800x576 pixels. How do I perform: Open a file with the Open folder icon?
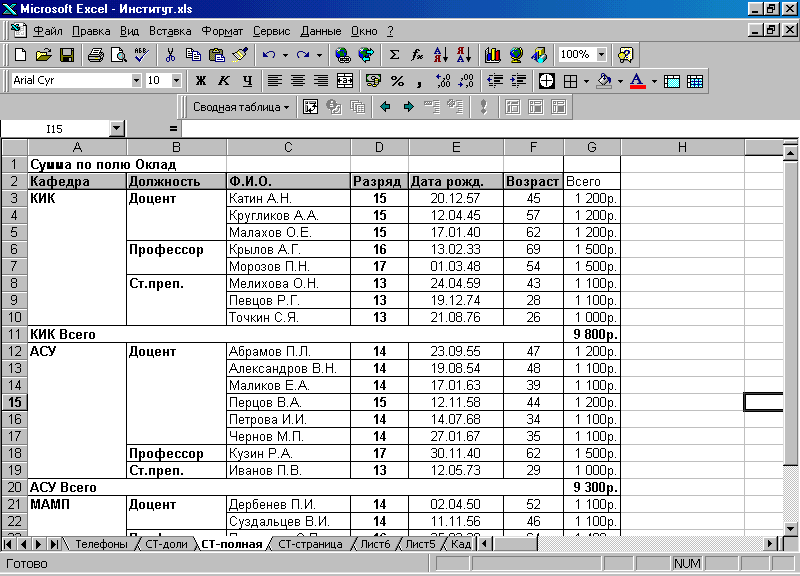pyautogui.click(x=44, y=55)
